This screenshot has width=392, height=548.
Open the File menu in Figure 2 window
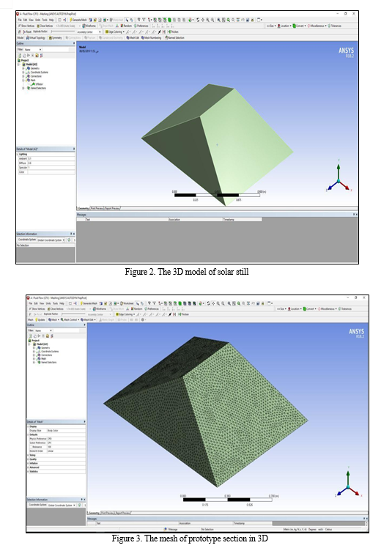[20, 20]
